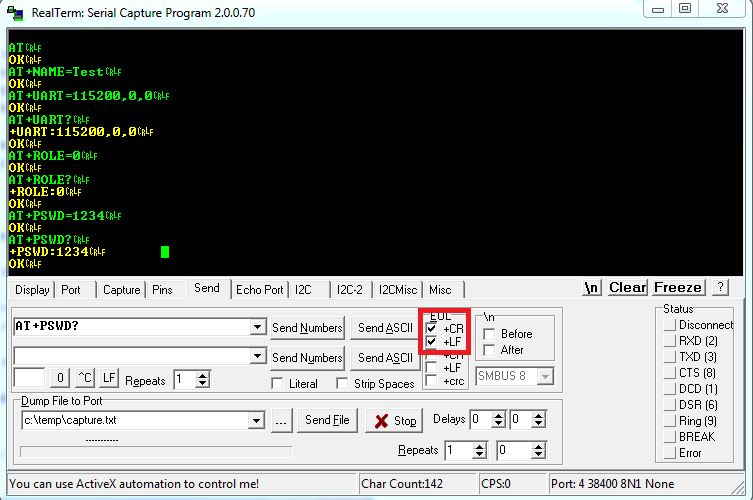The width and height of the screenshot is (753, 500).
Task: Click the dump file progress bar
Action: point(156,451)
